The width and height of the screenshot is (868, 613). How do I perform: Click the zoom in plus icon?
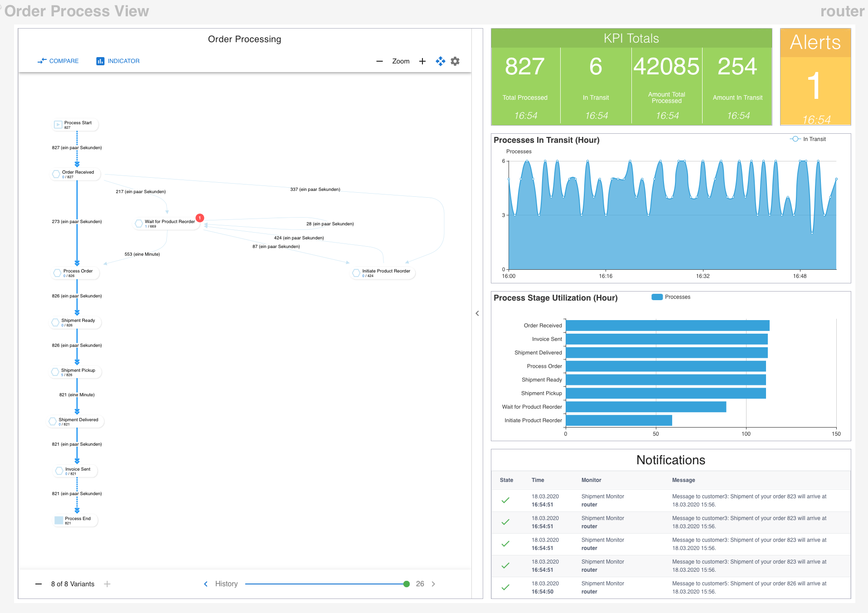click(x=422, y=61)
